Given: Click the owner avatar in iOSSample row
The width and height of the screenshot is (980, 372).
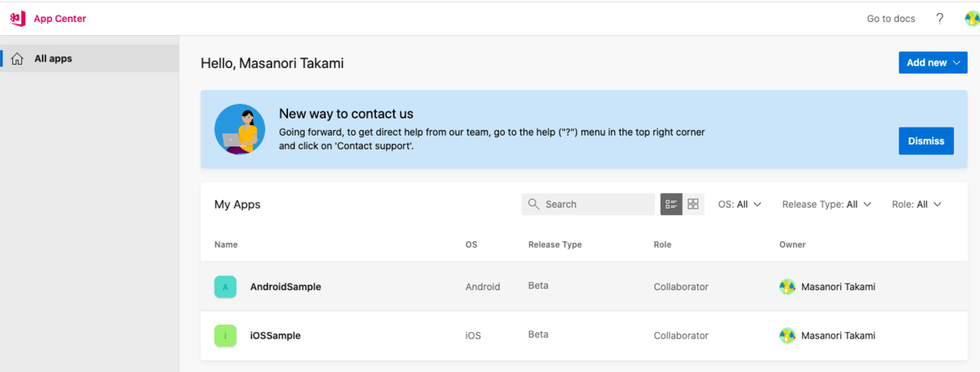Looking at the screenshot, I should 787,335.
